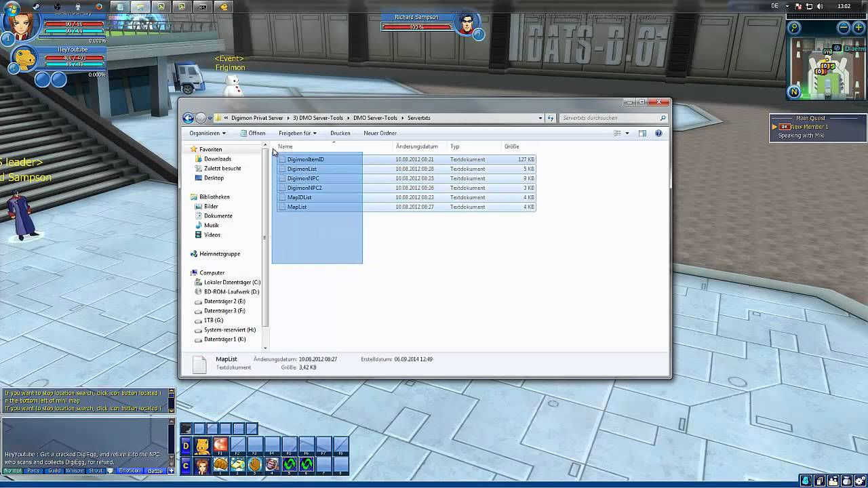Click the F1 Digimon skill slot
Image resolution: width=868 pixels, height=488 pixels.
[x=220, y=445]
